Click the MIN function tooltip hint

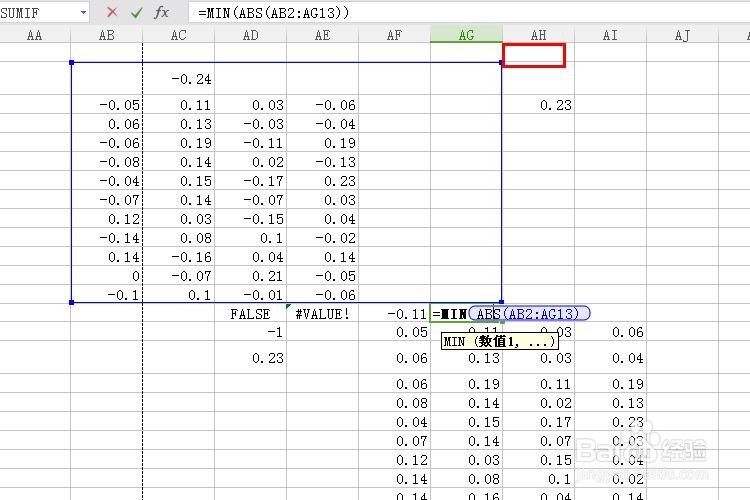pos(499,341)
